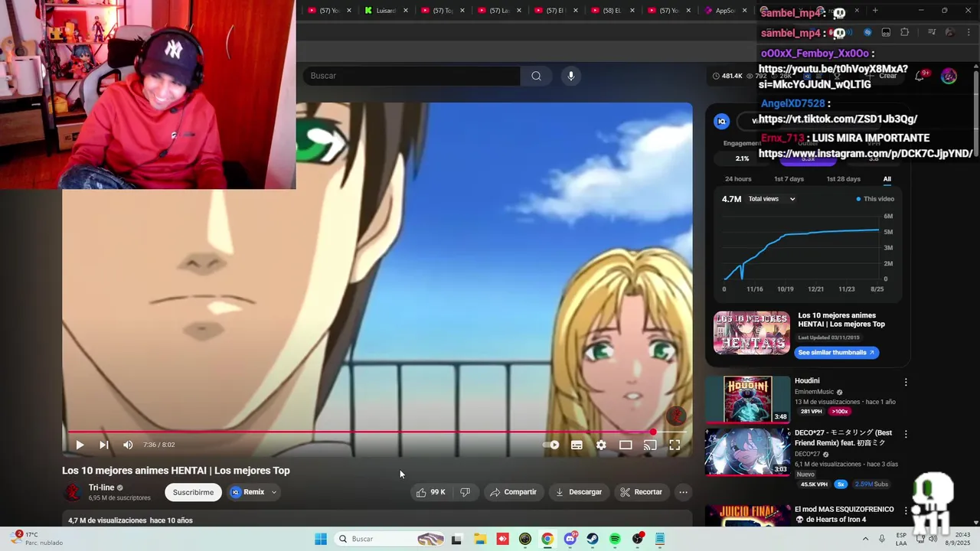
Task: Share the video via Compartir
Action: [513, 492]
